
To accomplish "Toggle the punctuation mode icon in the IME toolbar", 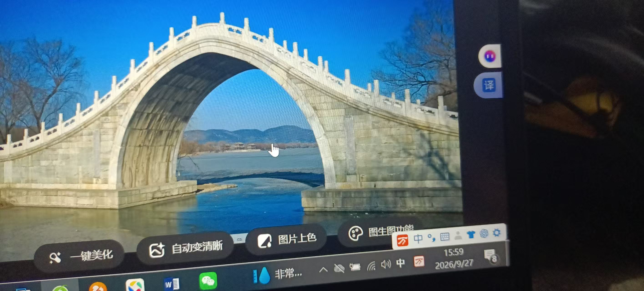I will pos(431,238).
